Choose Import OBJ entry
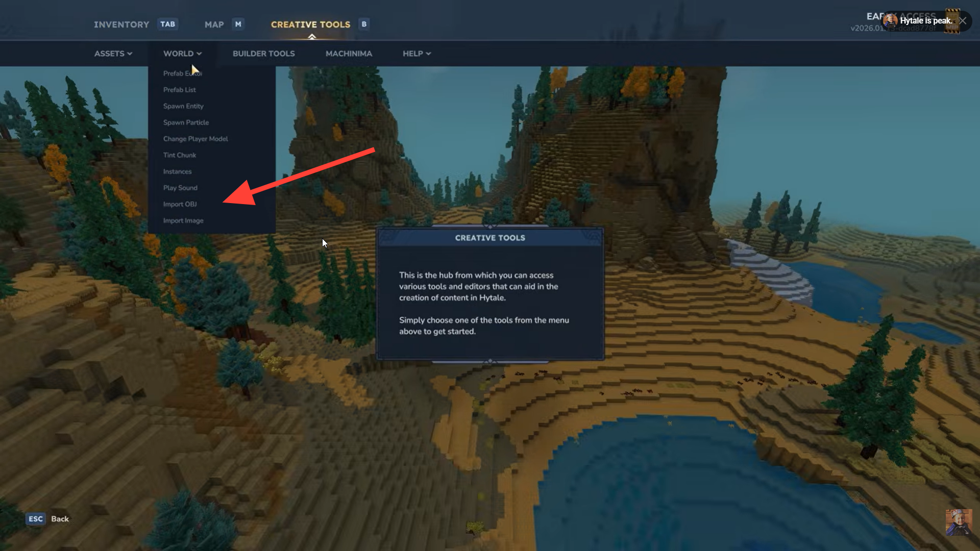The image size is (980, 551). tap(180, 204)
